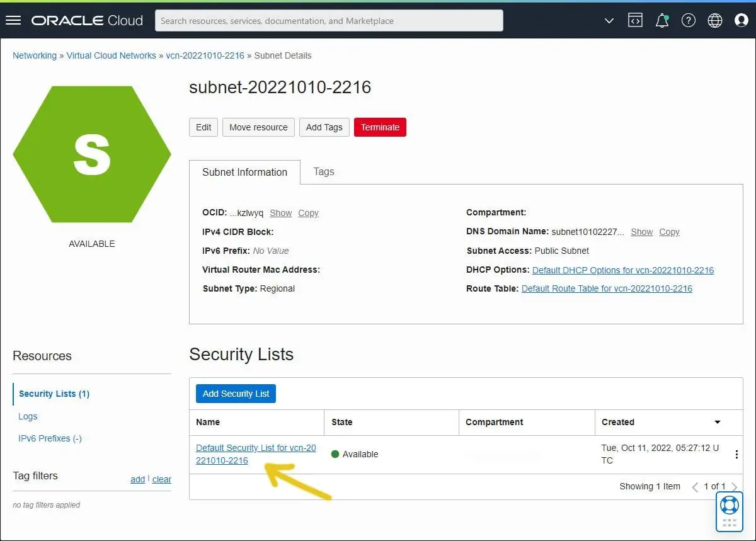
Task: Click the lifebuoy support icon
Action: (x=730, y=505)
